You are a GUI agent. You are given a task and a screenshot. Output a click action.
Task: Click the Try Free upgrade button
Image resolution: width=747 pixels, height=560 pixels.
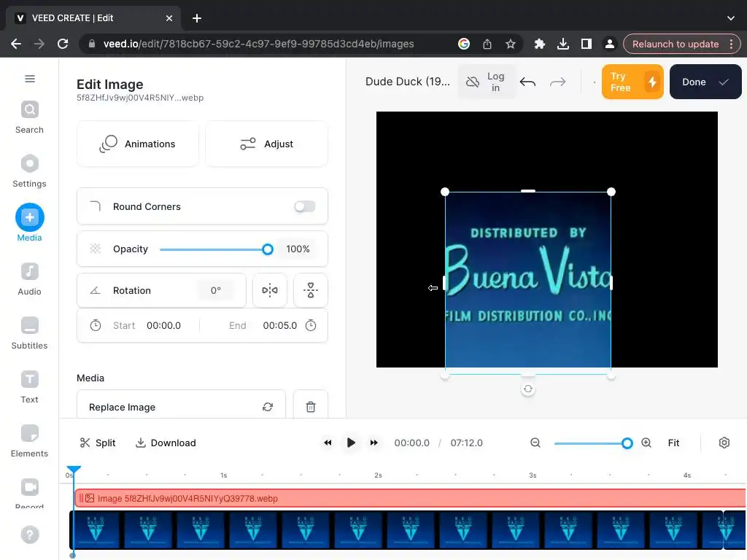click(x=632, y=82)
